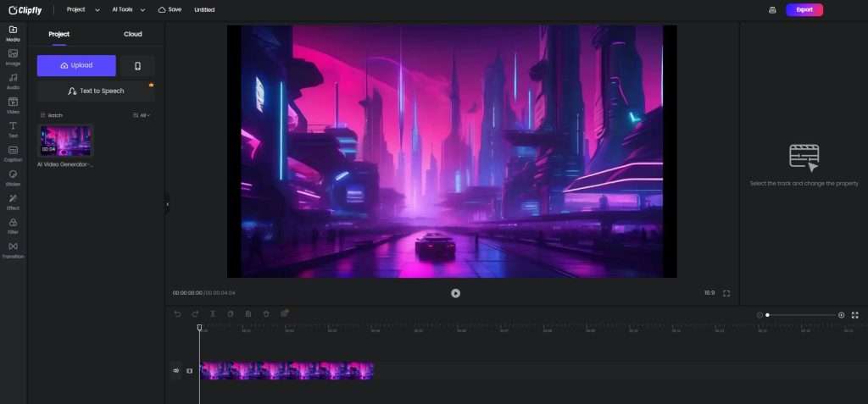Click the Export button
868x404 pixels.
[x=804, y=10]
